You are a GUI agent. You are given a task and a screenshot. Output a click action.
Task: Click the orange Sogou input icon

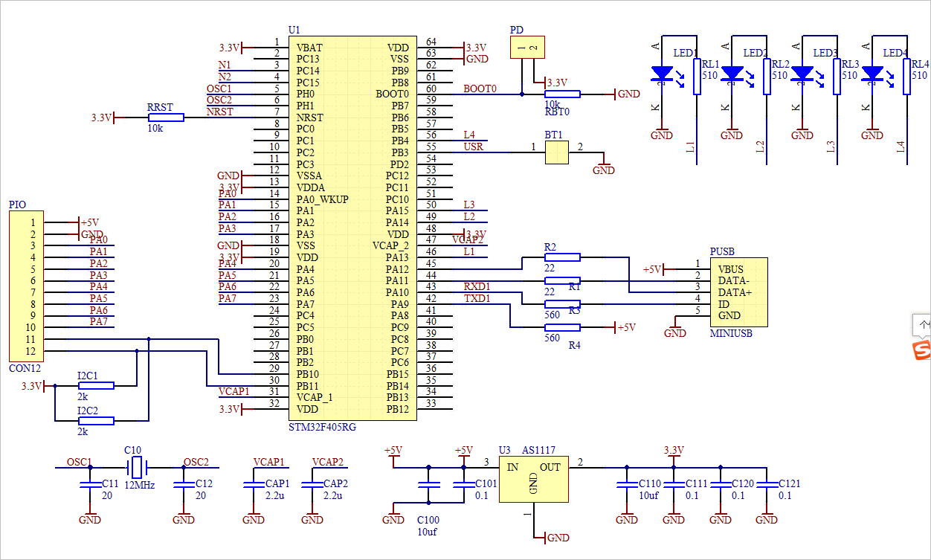pos(922,348)
